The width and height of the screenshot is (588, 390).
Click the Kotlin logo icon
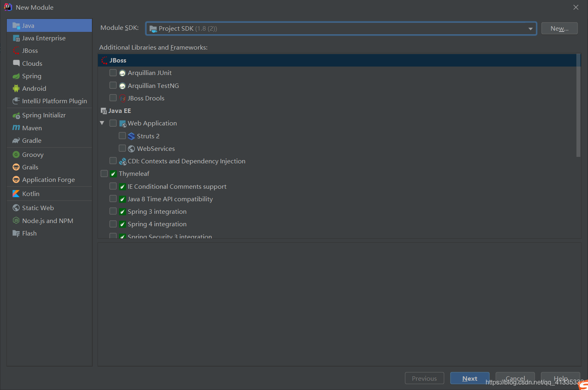[x=16, y=194]
